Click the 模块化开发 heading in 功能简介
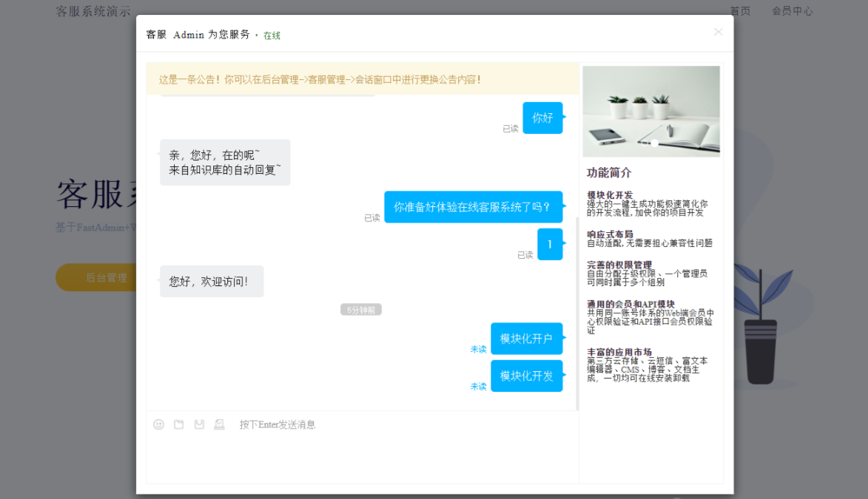This screenshot has height=499, width=868. tap(610, 195)
